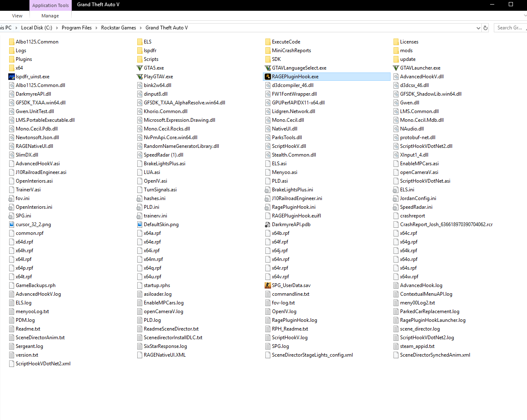Select the SPG_UserData.sav file icon

click(x=268, y=285)
